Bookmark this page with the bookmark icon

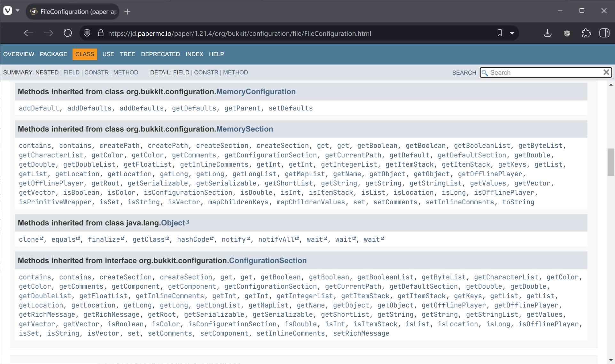click(499, 33)
